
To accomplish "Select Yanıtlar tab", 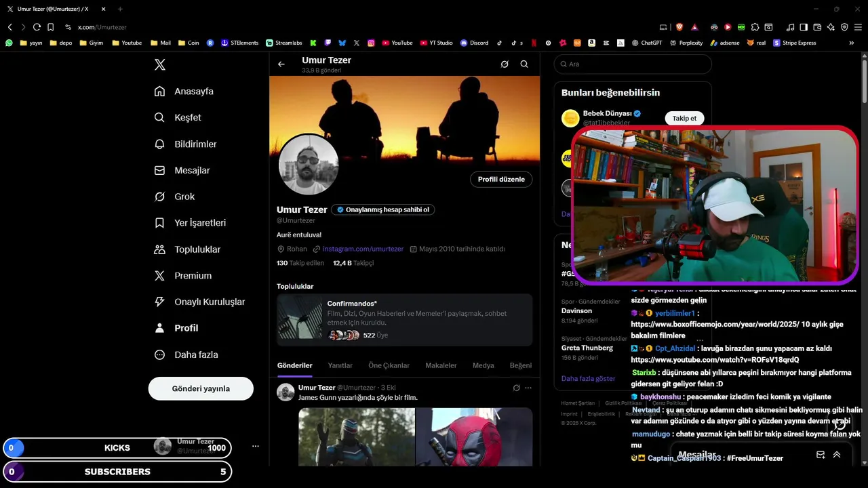I will pos(340,365).
